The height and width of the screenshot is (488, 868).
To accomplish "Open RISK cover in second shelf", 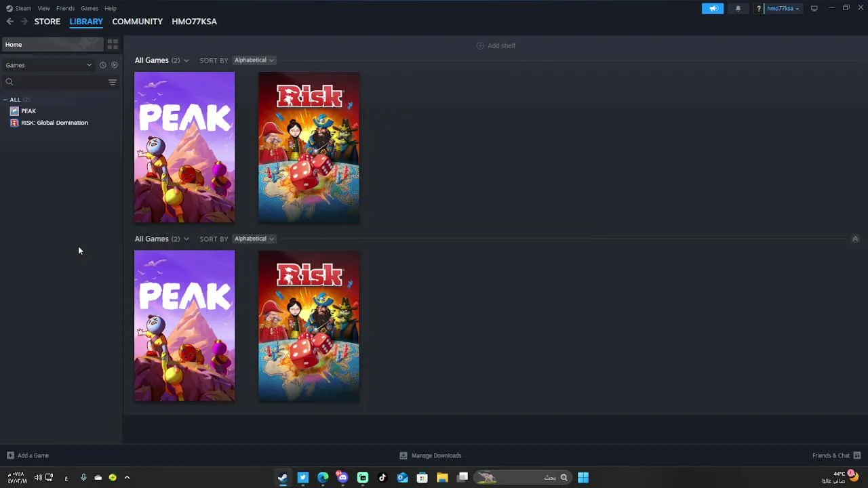I will tap(309, 326).
